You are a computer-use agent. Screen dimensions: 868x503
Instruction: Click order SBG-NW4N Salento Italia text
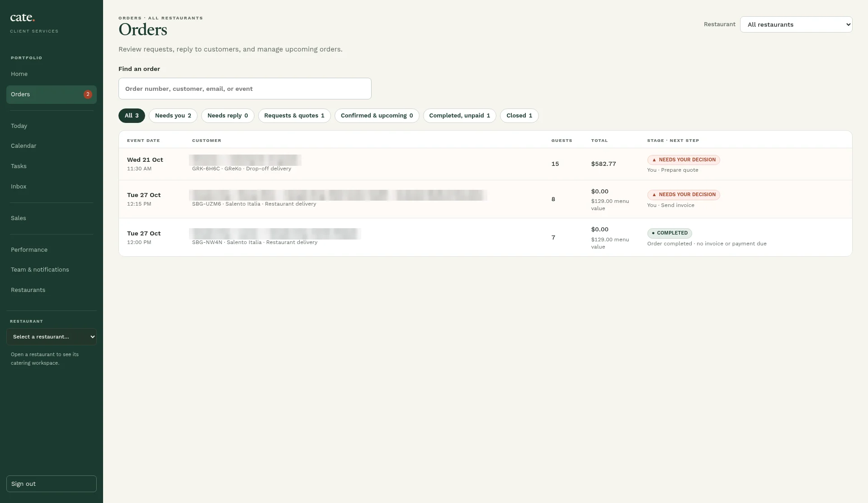click(x=255, y=243)
